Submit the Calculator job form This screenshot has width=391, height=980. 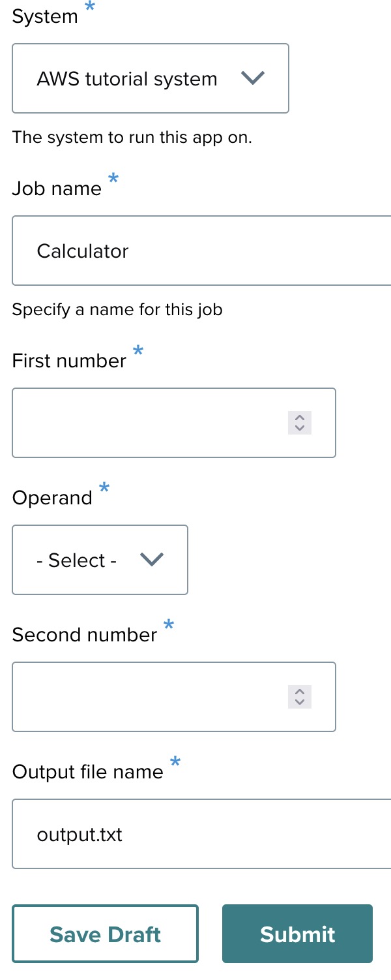tap(297, 934)
